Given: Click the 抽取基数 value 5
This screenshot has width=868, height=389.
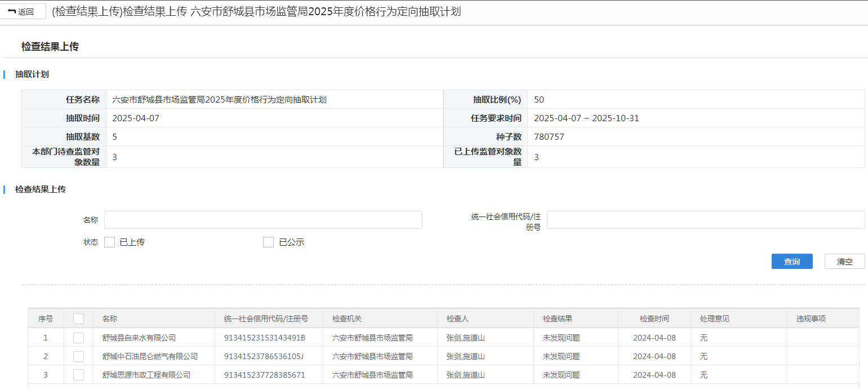Looking at the screenshot, I should coord(115,137).
